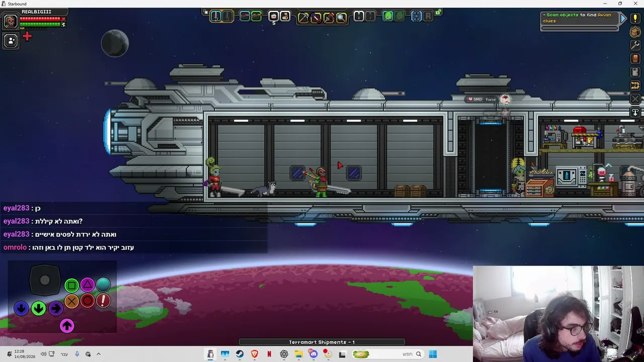Image resolution: width=644 pixels, height=362 pixels.
Task: Click the REALBIGIII player name
Action: coord(36,12)
